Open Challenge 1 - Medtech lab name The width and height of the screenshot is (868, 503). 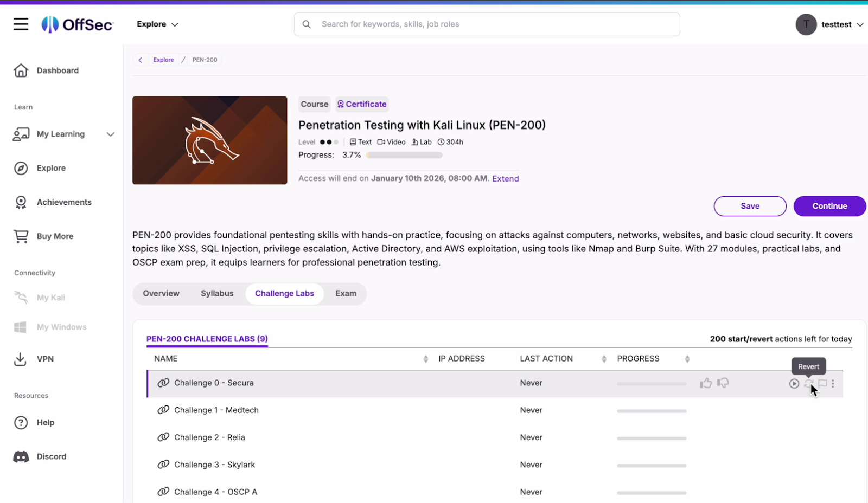coord(216,410)
